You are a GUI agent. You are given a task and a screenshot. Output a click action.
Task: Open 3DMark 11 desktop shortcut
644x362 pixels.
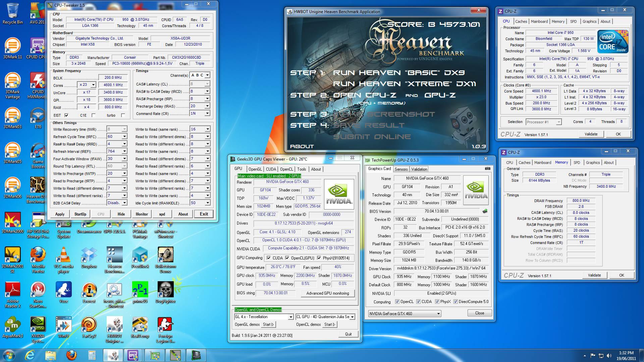pos(12,48)
